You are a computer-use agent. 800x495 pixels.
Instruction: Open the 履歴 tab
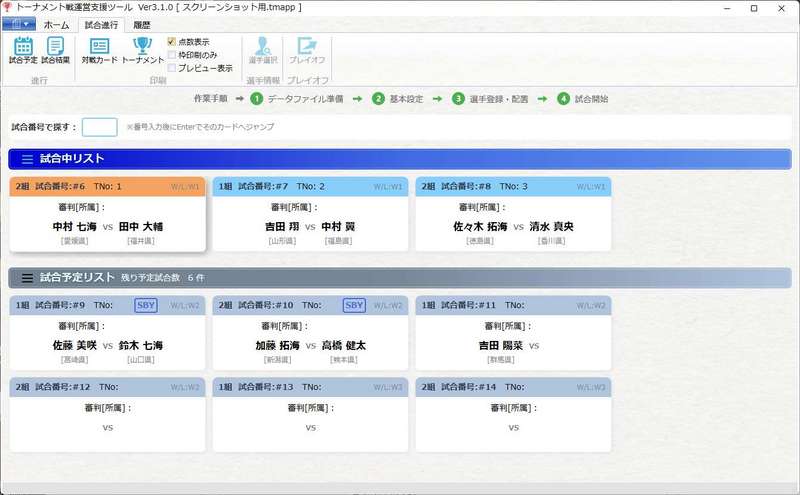pyautogui.click(x=141, y=24)
